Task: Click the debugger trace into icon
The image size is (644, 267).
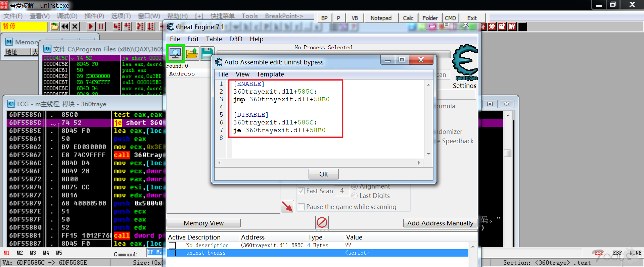Action: [140, 26]
